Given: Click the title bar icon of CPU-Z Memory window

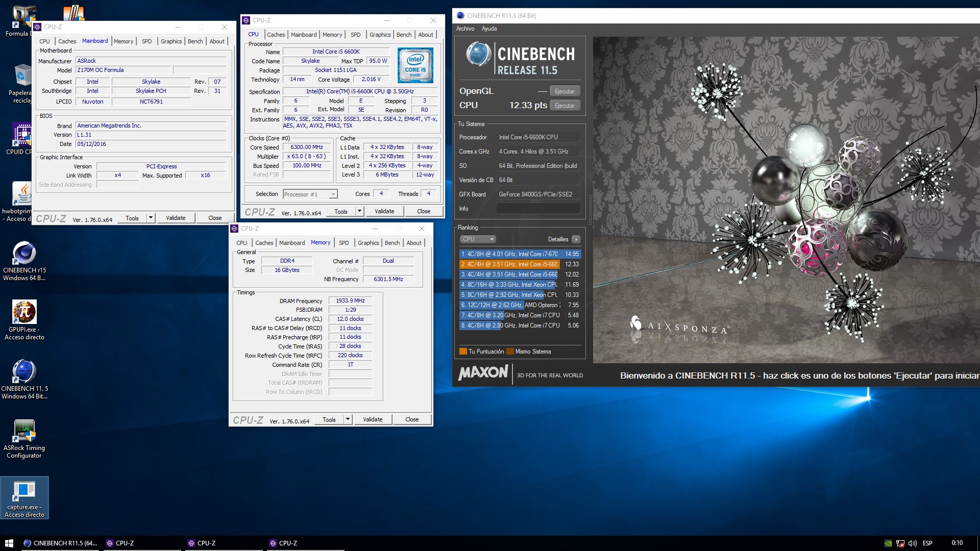Looking at the screenshot, I should coord(235,229).
